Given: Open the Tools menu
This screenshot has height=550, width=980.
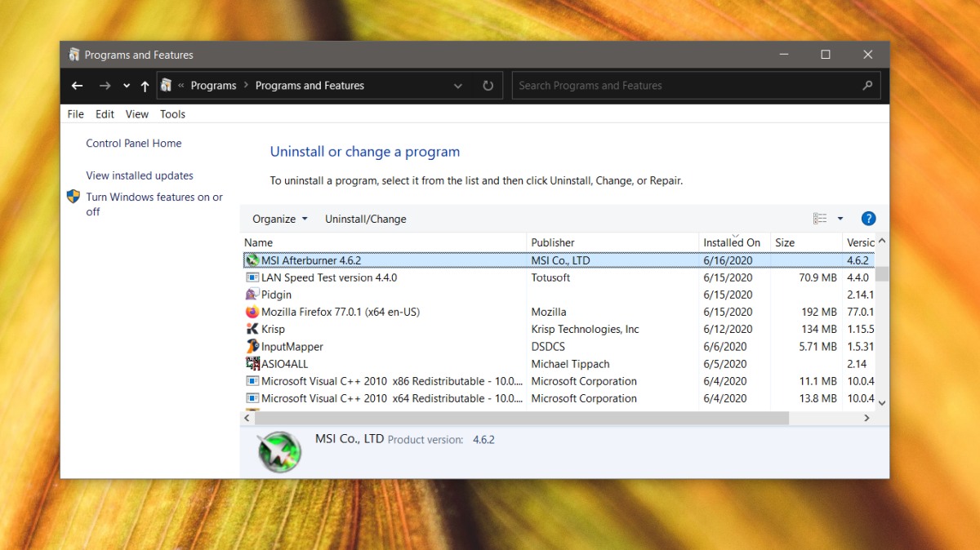Looking at the screenshot, I should click(172, 114).
